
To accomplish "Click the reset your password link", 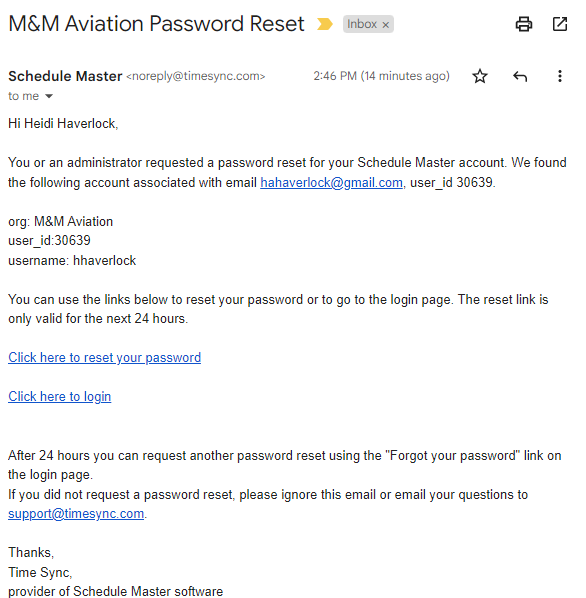I will click(x=104, y=358).
